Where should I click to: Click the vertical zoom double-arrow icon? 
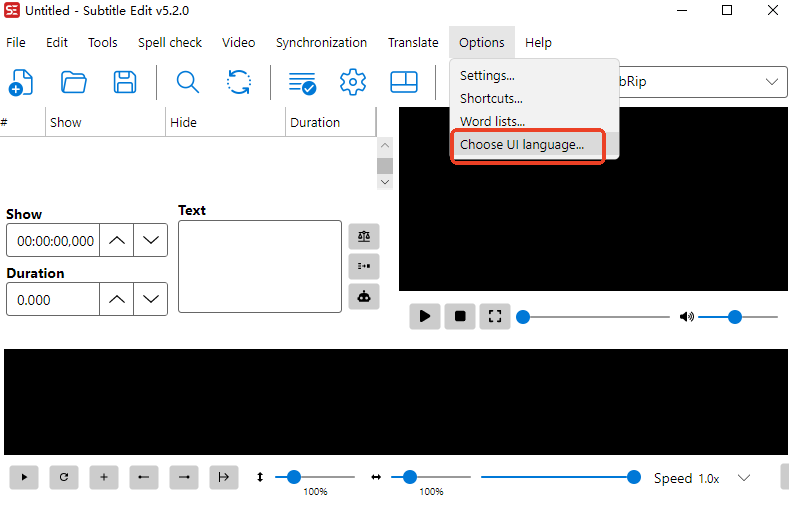tap(260, 477)
